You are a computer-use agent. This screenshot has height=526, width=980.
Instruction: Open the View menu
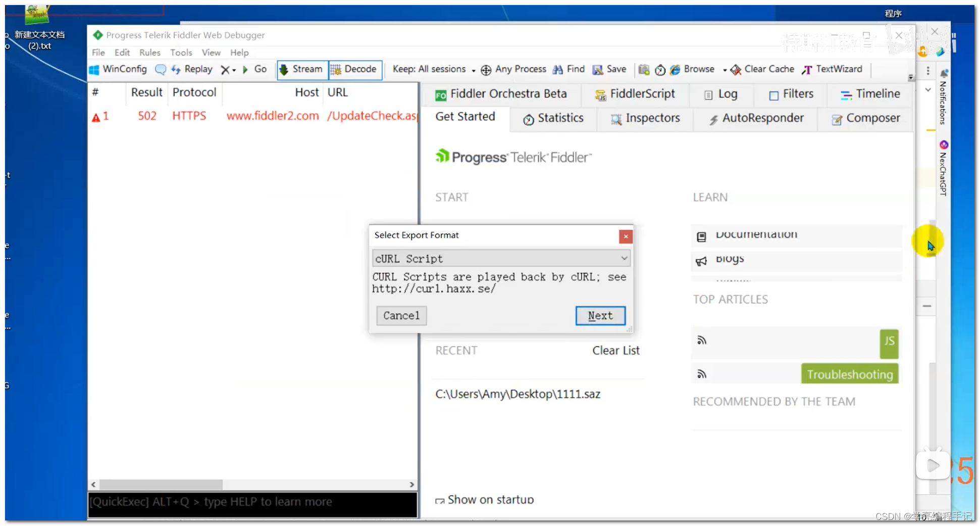point(211,53)
